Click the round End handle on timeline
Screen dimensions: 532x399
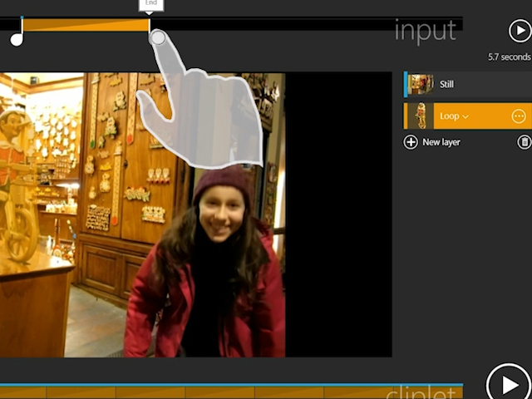158,37
